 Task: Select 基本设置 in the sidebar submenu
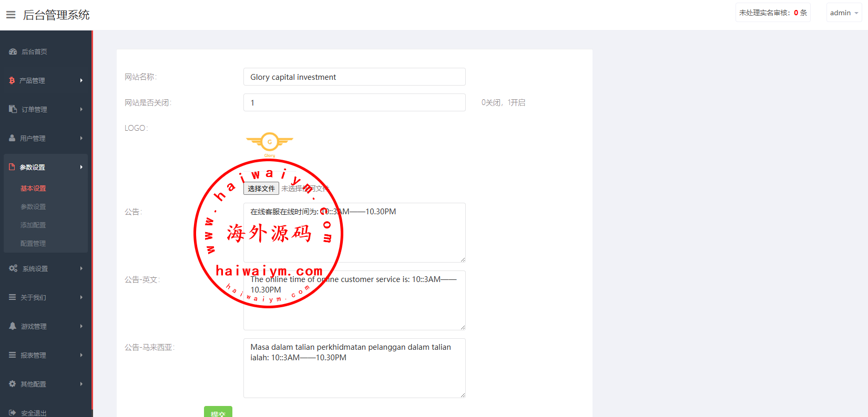pyautogui.click(x=33, y=188)
